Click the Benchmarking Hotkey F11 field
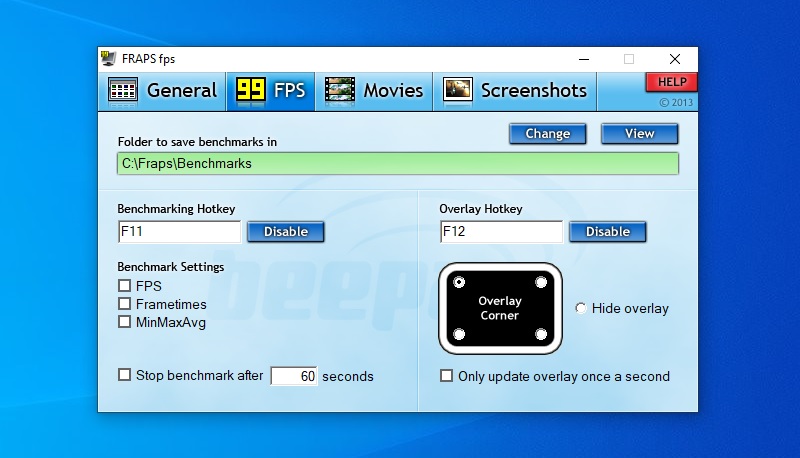Image resolution: width=800 pixels, height=458 pixels. pyautogui.click(x=179, y=232)
